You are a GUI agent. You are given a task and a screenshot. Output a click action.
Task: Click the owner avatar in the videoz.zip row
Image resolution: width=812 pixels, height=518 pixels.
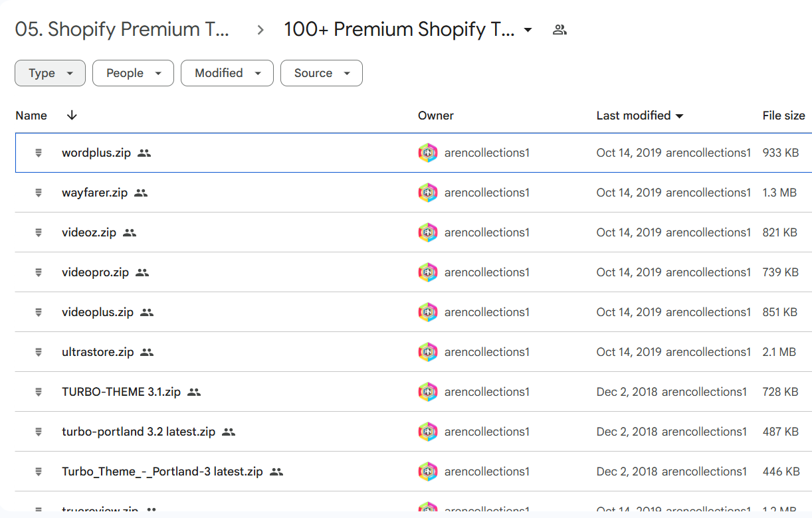click(428, 232)
